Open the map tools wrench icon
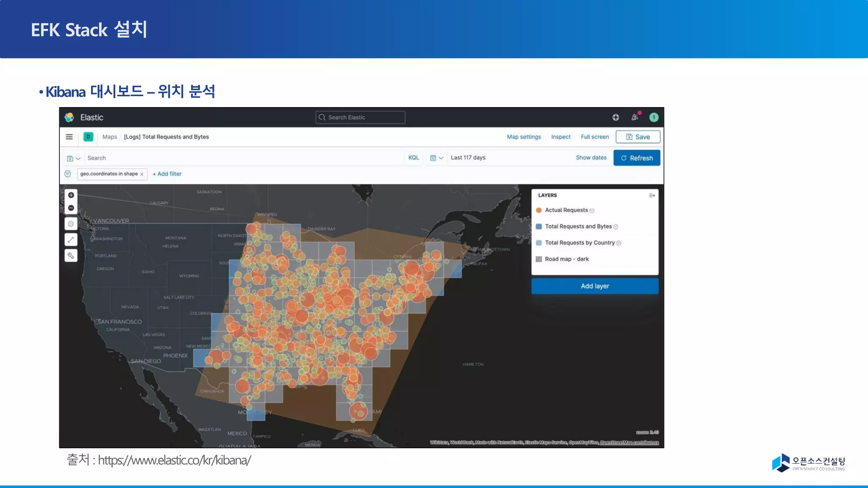868x488 pixels. 71,255
